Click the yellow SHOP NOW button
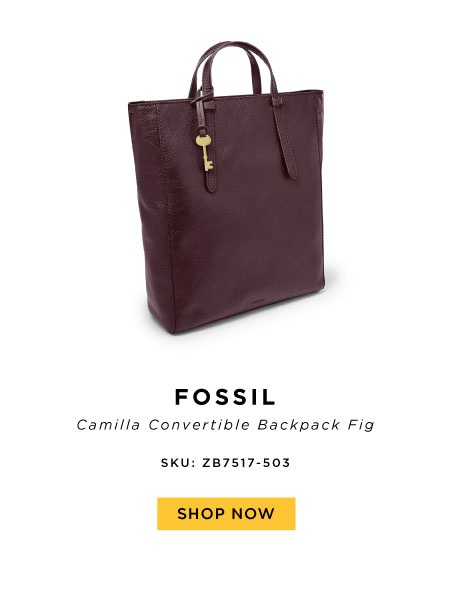This screenshot has height=601, width=451. pos(226,514)
